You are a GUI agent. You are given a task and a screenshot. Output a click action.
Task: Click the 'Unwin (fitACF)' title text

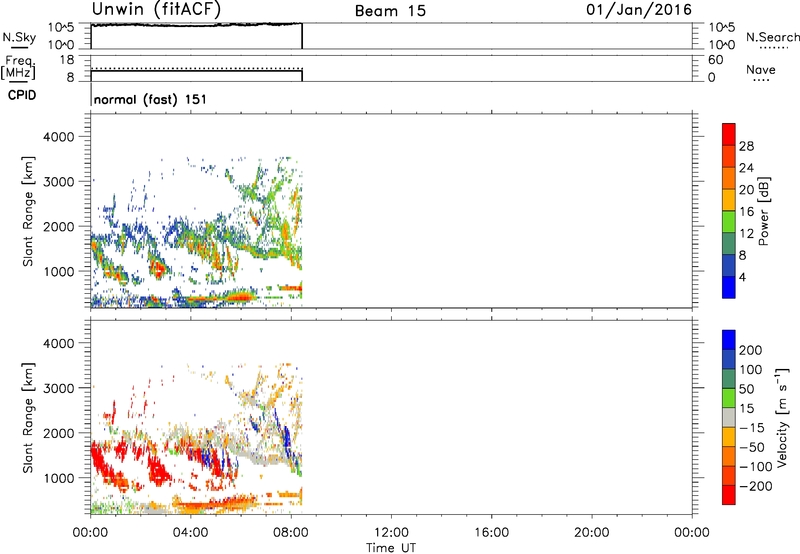(x=156, y=9)
